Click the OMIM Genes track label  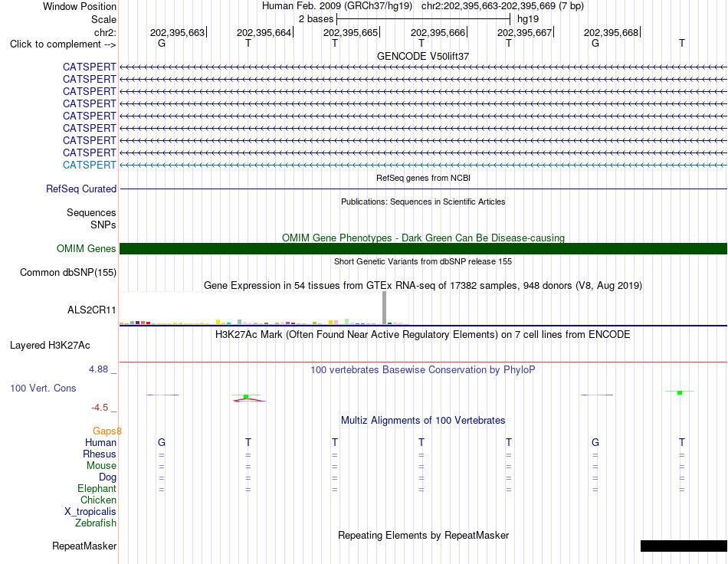[86, 249]
